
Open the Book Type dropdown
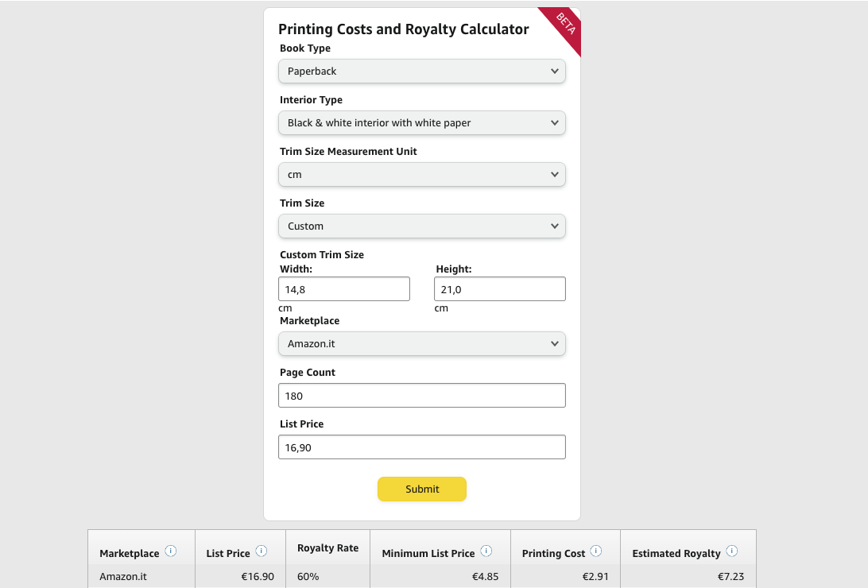(422, 71)
